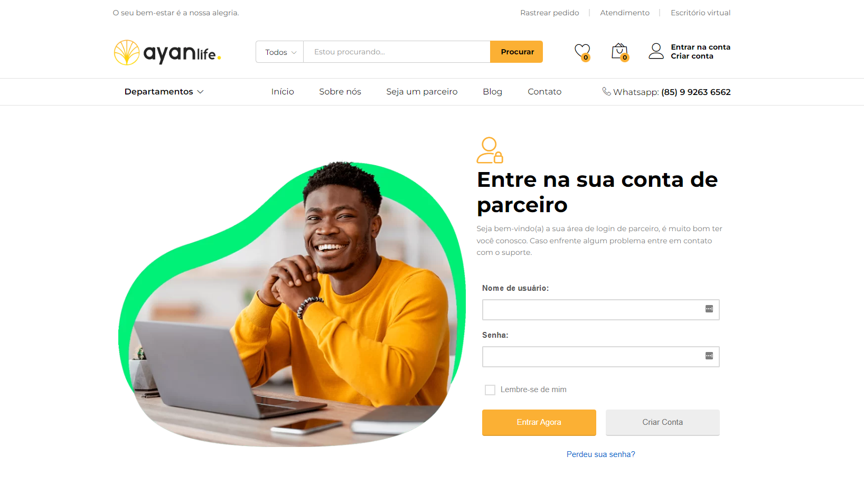Click the orange user-lock icon above heading
The height and width of the screenshot is (504, 864).
pyautogui.click(x=490, y=150)
